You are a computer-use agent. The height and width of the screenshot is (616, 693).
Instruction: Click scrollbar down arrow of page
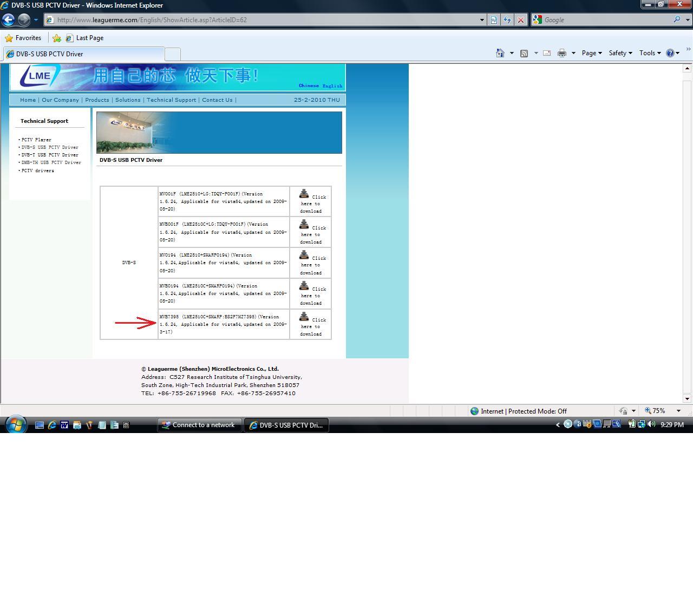687,399
